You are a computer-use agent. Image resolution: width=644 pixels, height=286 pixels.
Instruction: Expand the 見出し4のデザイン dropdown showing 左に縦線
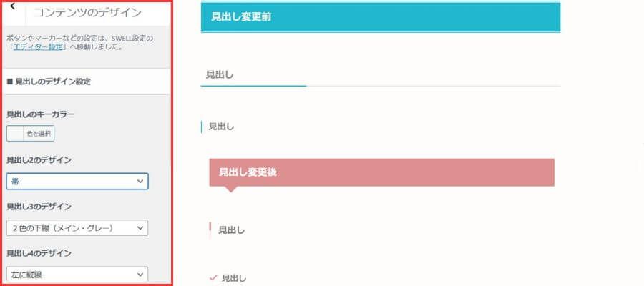pyautogui.click(x=77, y=274)
